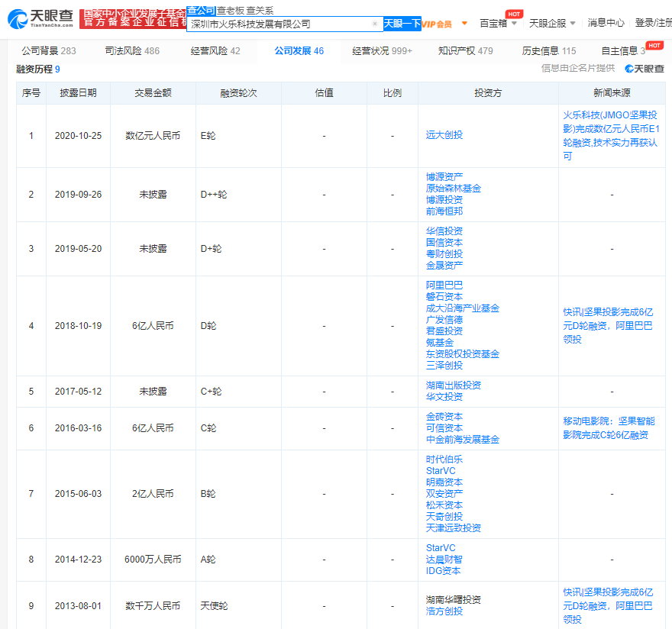The height and width of the screenshot is (629, 672).
Task: Click the small 天眼查 logo near 信息由企名片提供
Action: 645,69
